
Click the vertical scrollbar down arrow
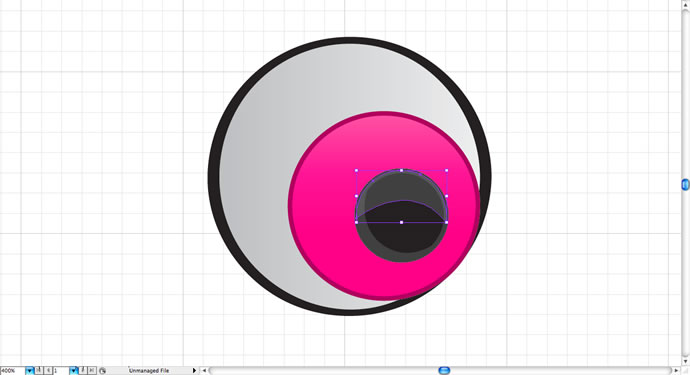pyautogui.click(x=686, y=361)
